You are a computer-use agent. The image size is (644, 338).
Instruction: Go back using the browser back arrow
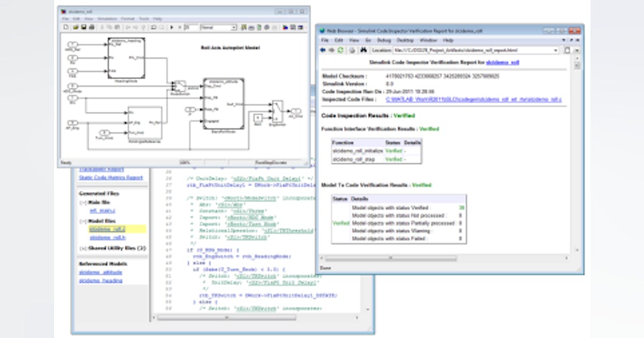323,50
